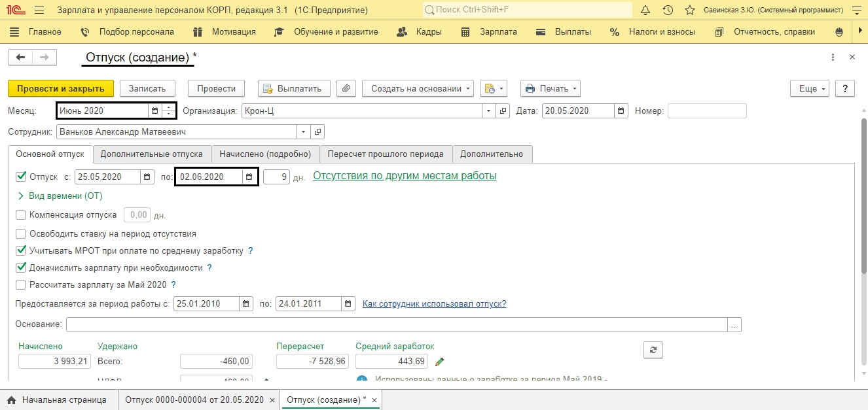This screenshot has height=410, width=868.
Task: Open calendar for work period start 25.01.2010
Action: coord(245,304)
